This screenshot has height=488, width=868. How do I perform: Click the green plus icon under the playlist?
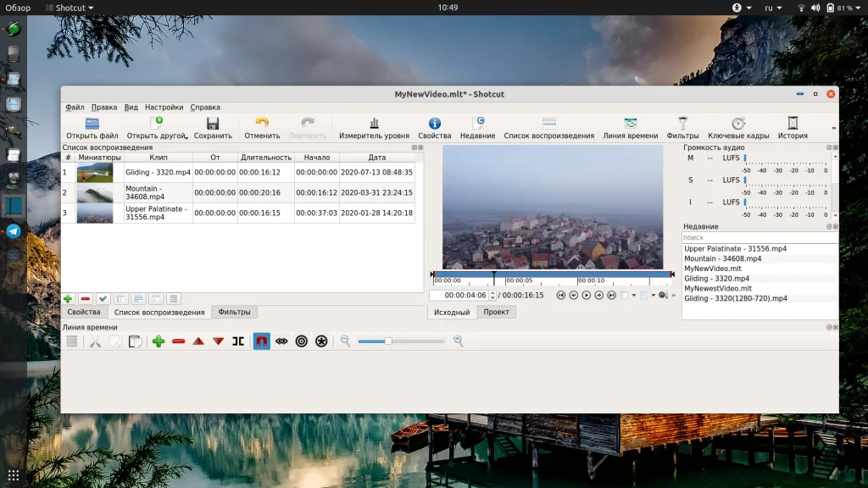(68, 298)
